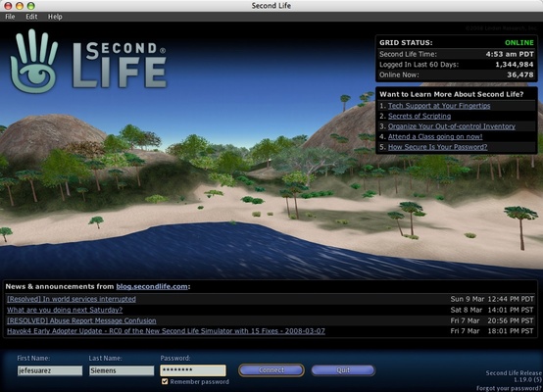
Task: Visit blog.secondlife.com link
Action: 152,286
